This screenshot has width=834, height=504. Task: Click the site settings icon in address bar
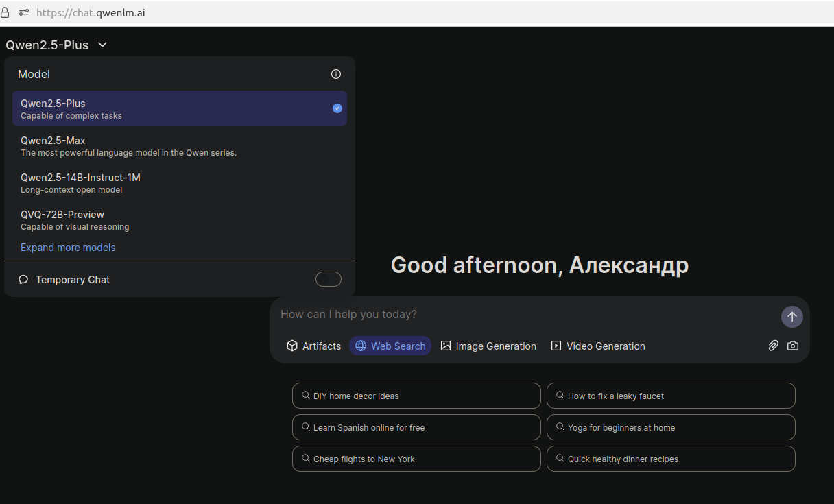[x=24, y=12]
